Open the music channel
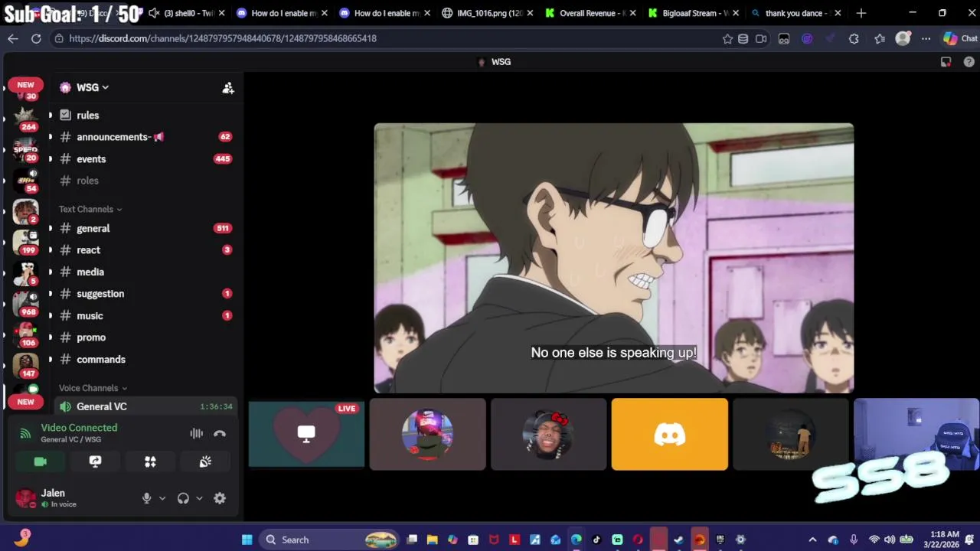This screenshot has height=551, width=980. coord(145,315)
